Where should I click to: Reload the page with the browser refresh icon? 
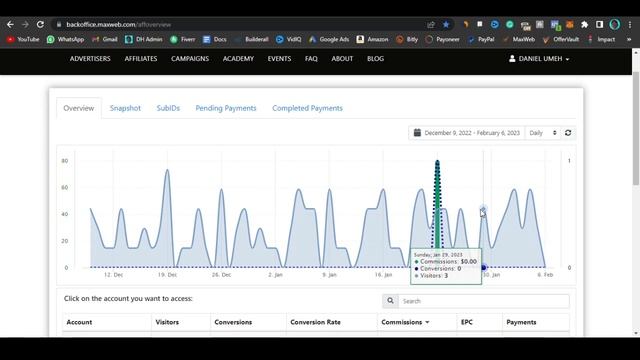(x=40, y=24)
